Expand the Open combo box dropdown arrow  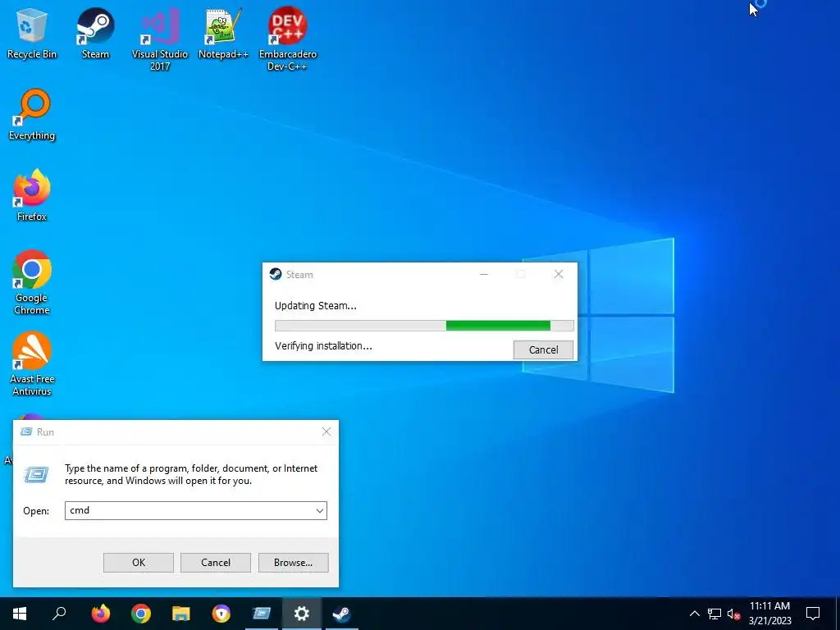(x=320, y=510)
